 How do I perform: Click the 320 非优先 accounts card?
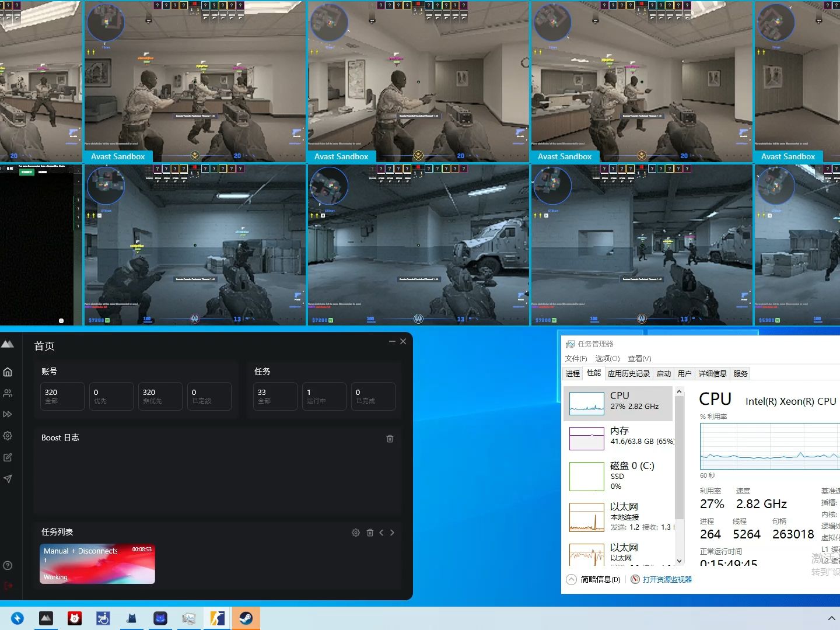[160, 396]
